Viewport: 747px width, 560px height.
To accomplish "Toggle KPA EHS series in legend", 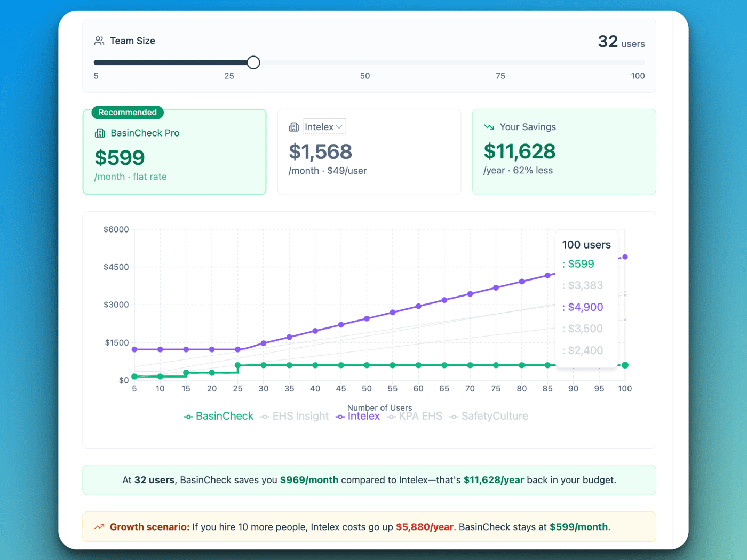I will [415, 416].
